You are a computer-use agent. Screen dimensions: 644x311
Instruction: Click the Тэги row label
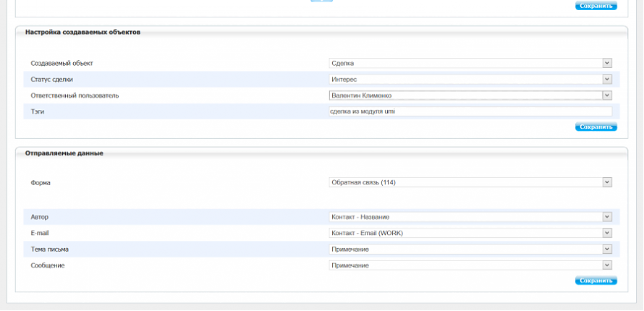[38, 111]
